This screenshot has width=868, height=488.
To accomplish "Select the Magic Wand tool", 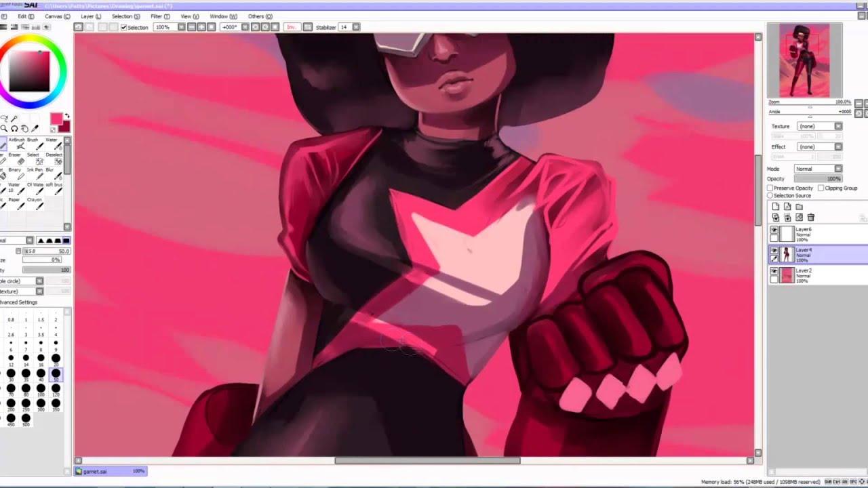I will click(14, 119).
